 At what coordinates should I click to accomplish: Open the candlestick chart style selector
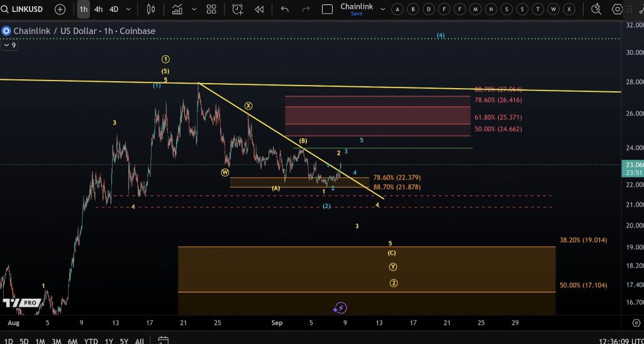tap(150, 9)
